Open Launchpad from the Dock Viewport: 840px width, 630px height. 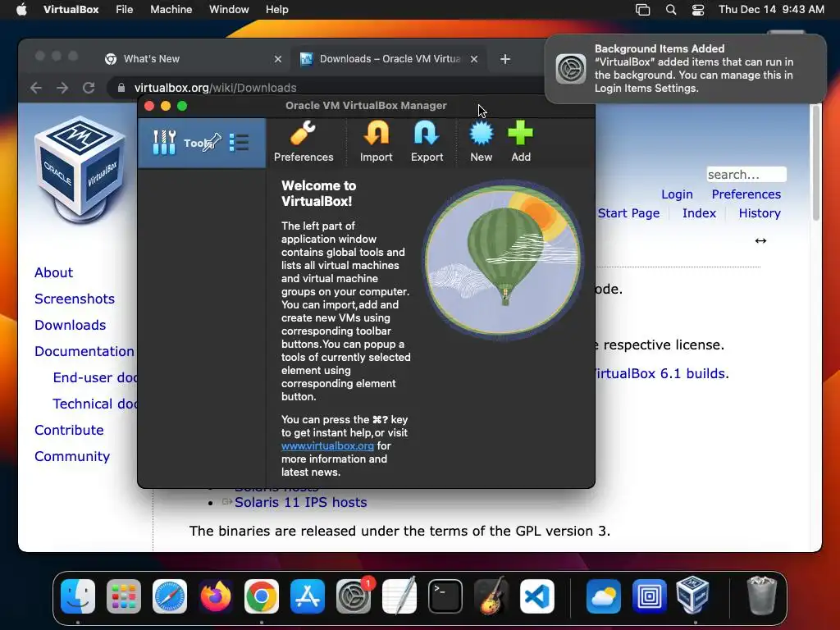pos(124,596)
